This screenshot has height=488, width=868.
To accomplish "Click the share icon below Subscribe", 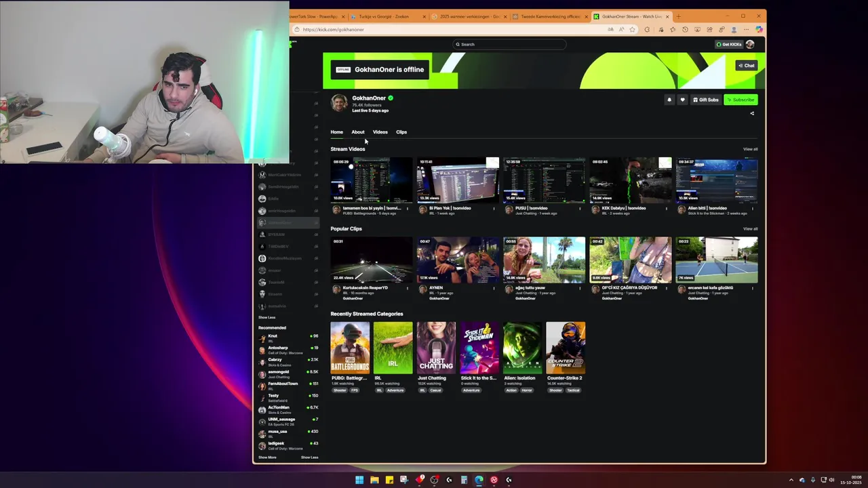I will [751, 113].
